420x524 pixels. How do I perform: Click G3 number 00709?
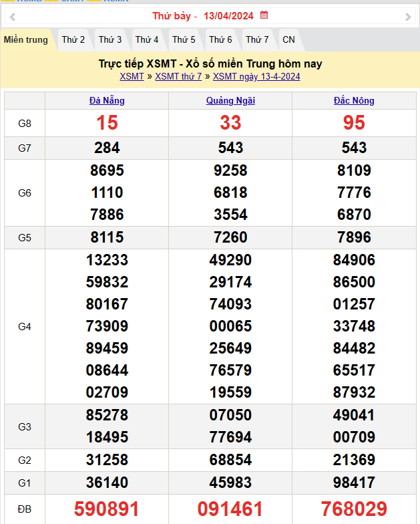[354, 437]
